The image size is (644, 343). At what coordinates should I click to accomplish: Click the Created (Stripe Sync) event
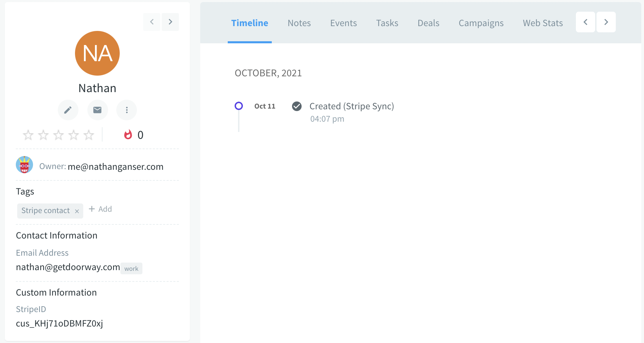pyautogui.click(x=352, y=106)
